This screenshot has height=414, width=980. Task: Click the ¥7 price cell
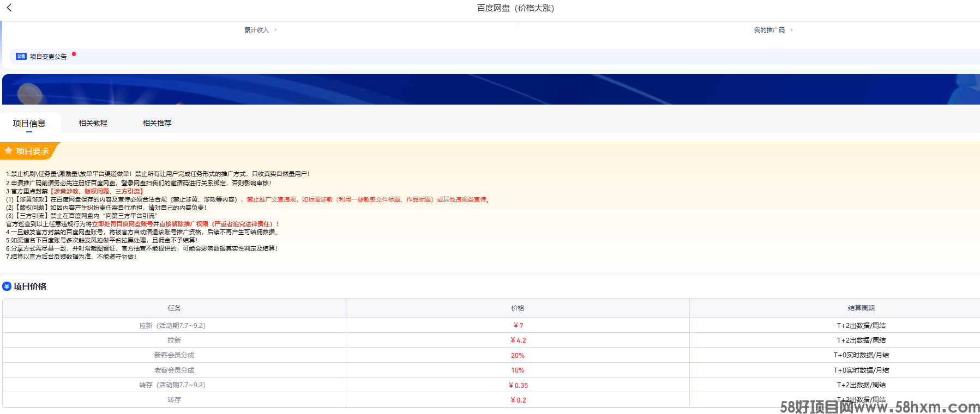click(518, 325)
